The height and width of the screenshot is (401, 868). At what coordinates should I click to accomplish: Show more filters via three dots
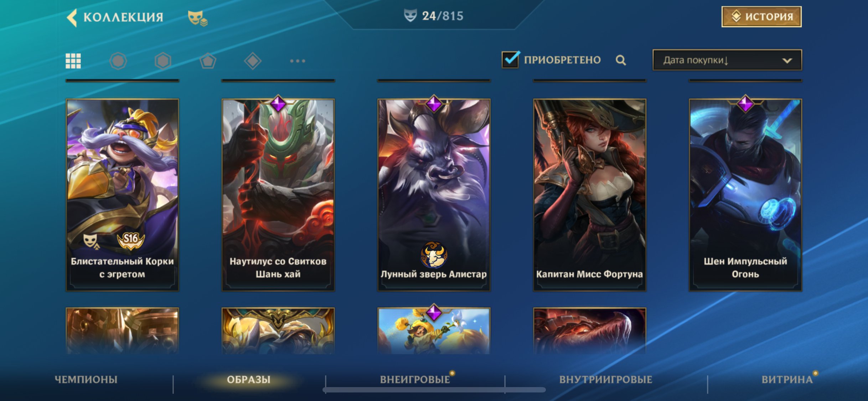pos(298,61)
